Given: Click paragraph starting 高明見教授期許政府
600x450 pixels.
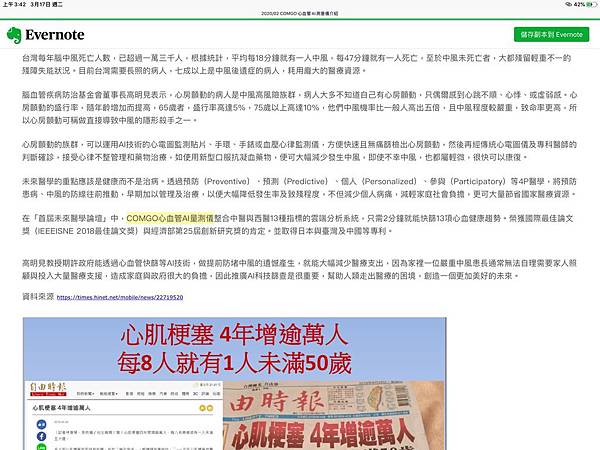Looking at the screenshot, I should click(300, 269).
